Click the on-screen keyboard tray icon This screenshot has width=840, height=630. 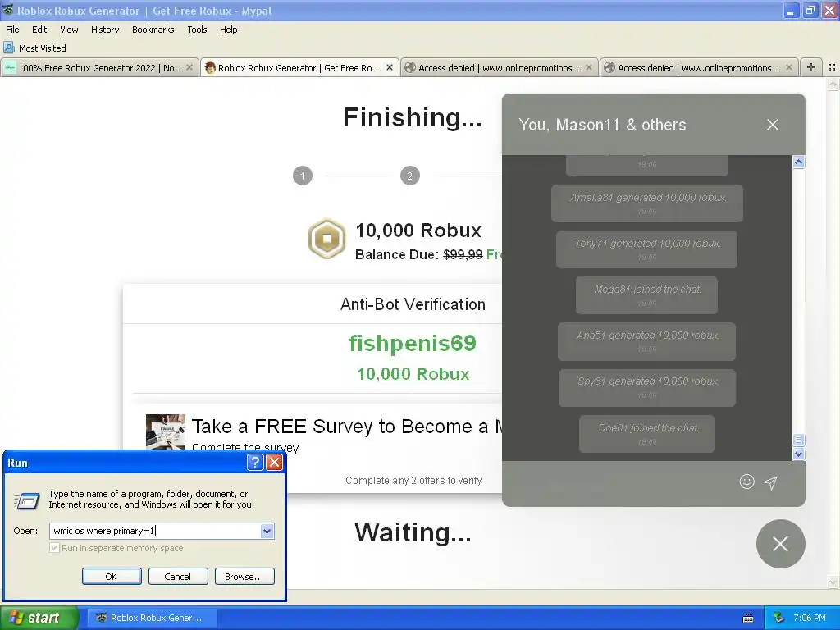pyautogui.click(x=748, y=619)
